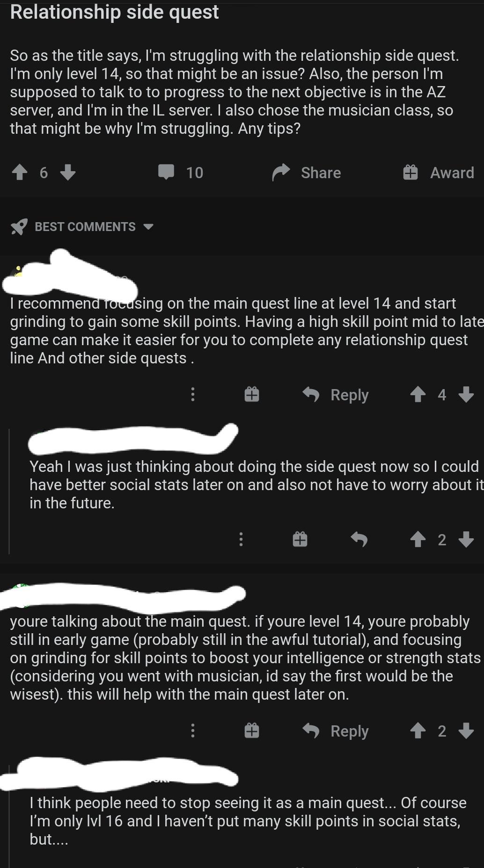The height and width of the screenshot is (868, 484).
Task: Click gift icon on the social stats reply
Action: tap(300, 540)
